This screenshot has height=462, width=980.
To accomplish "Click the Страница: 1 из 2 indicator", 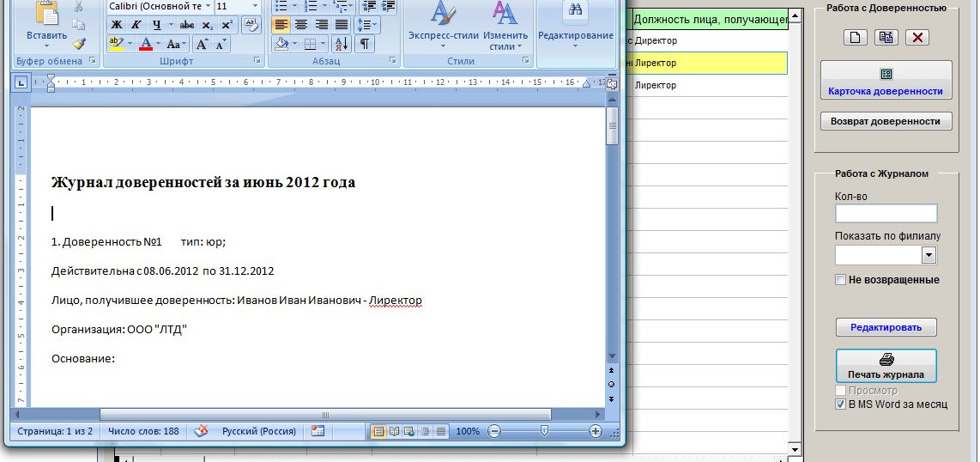I will pos(55,431).
